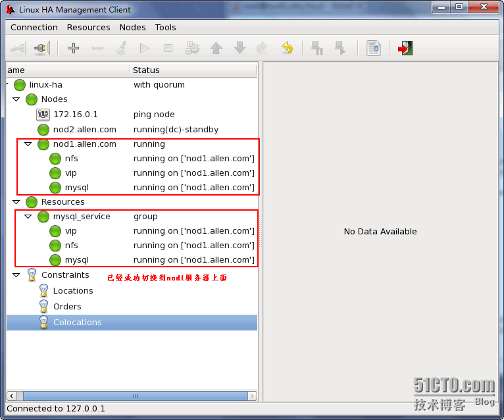504x420 pixels.
Task: Select mysql under mysql_service
Action: 132,260
